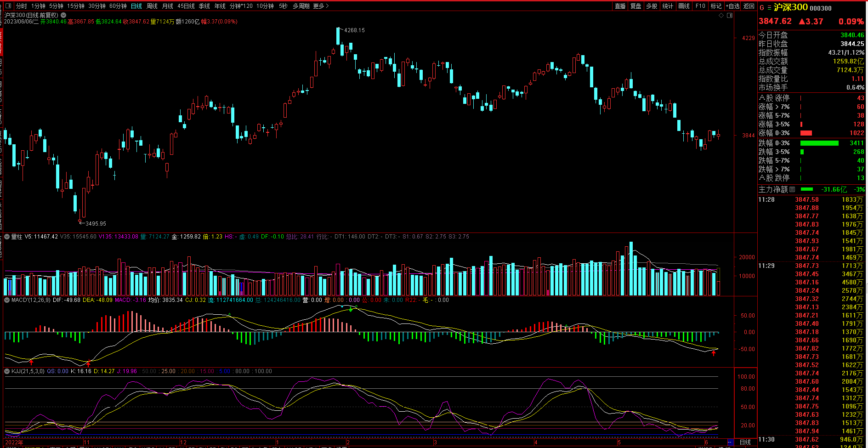Click the 3844 price axis label
This screenshot has height=448, width=868.
pyautogui.click(x=749, y=136)
